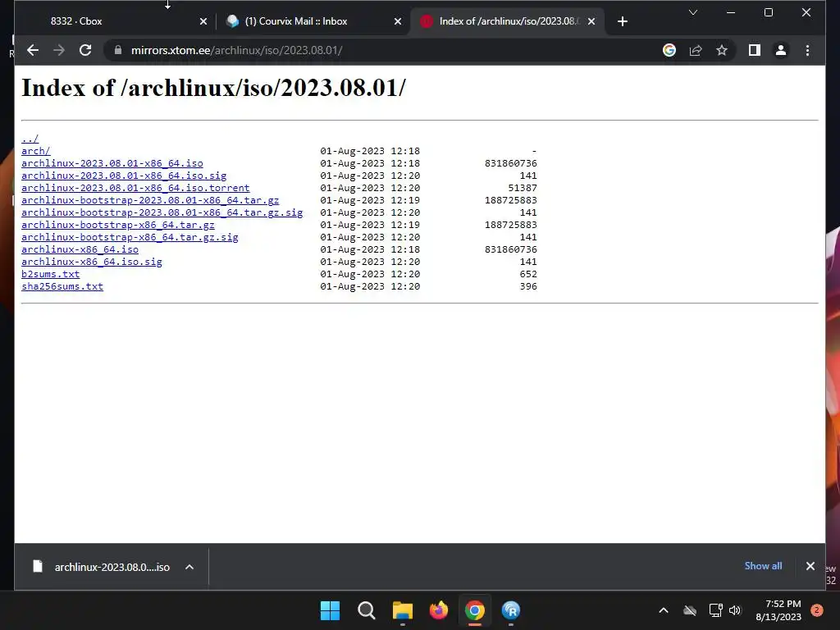840x630 pixels.
Task: Open the side panel icon
Action: click(755, 50)
